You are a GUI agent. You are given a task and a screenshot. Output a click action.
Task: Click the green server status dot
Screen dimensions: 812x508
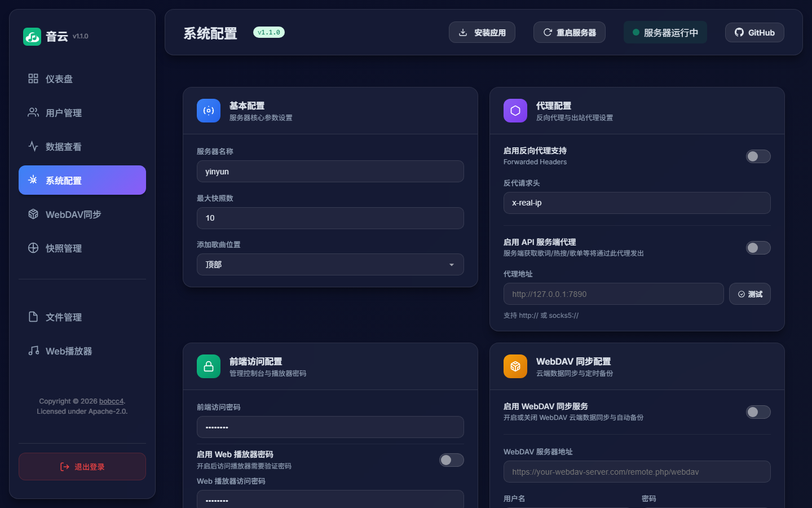coord(636,32)
